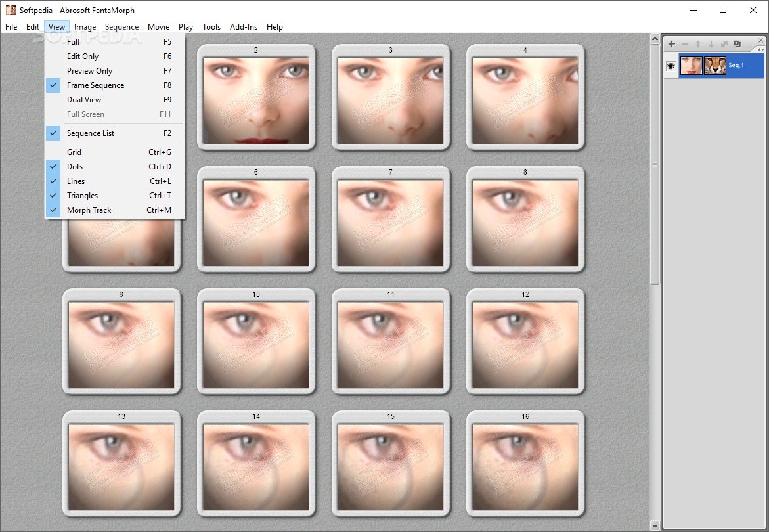769x532 pixels.
Task: Open the Sequence menu
Action: pyautogui.click(x=121, y=26)
